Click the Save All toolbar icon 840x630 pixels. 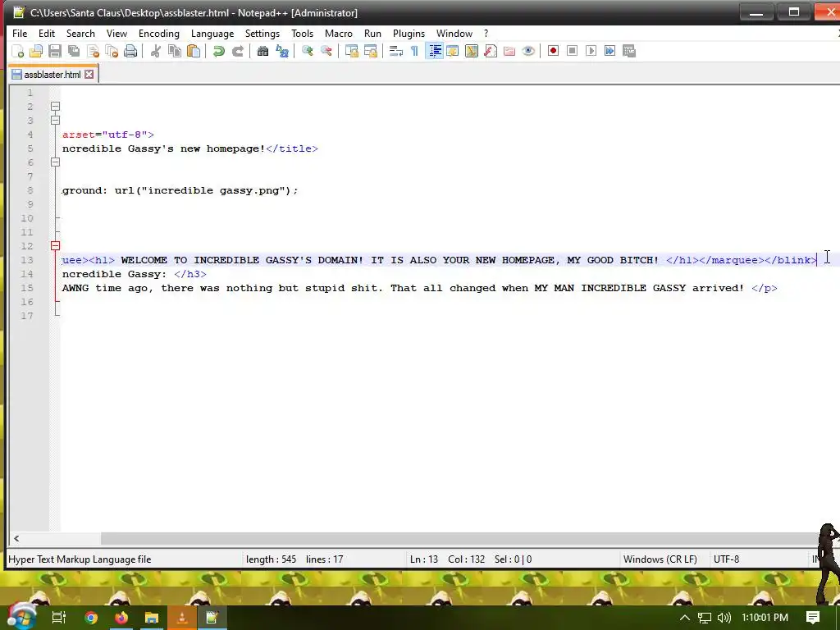(x=74, y=51)
